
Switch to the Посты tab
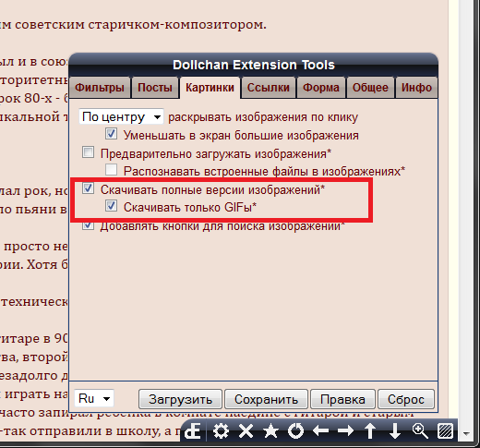point(155,88)
